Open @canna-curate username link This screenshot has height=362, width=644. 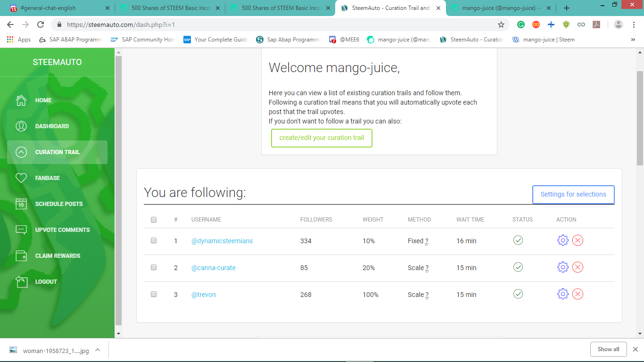click(x=214, y=268)
